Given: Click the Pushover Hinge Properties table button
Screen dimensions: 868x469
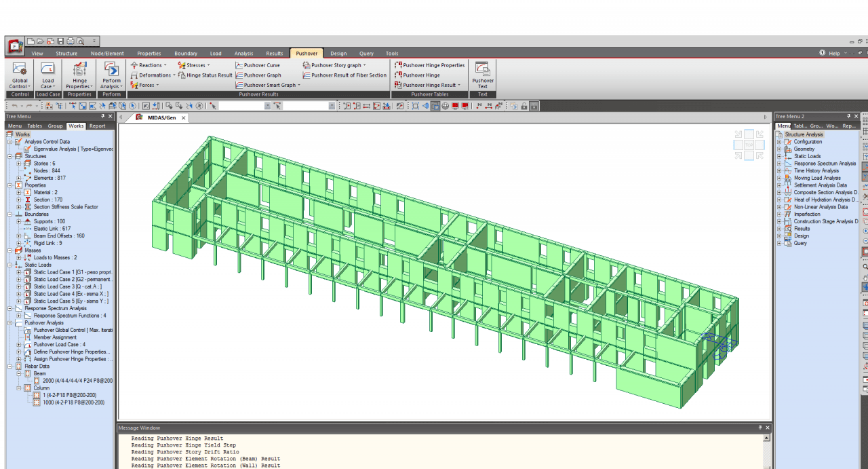Looking at the screenshot, I should [x=433, y=65].
